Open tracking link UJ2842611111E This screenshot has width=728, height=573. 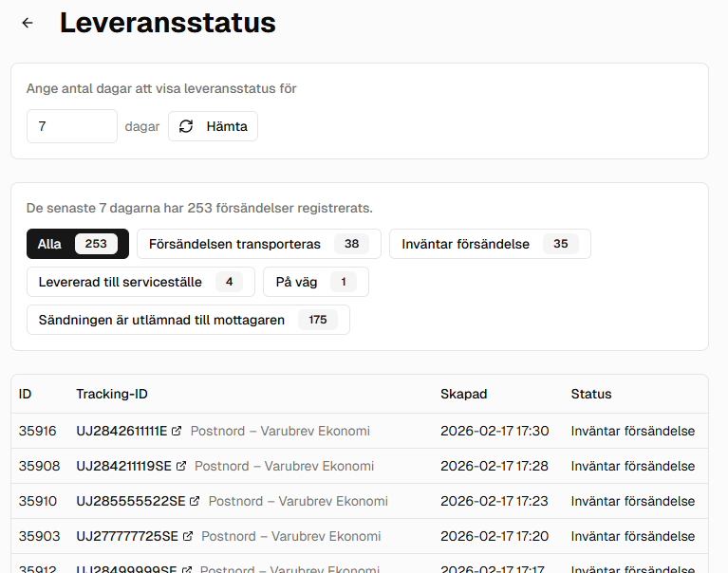pos(121,432)
